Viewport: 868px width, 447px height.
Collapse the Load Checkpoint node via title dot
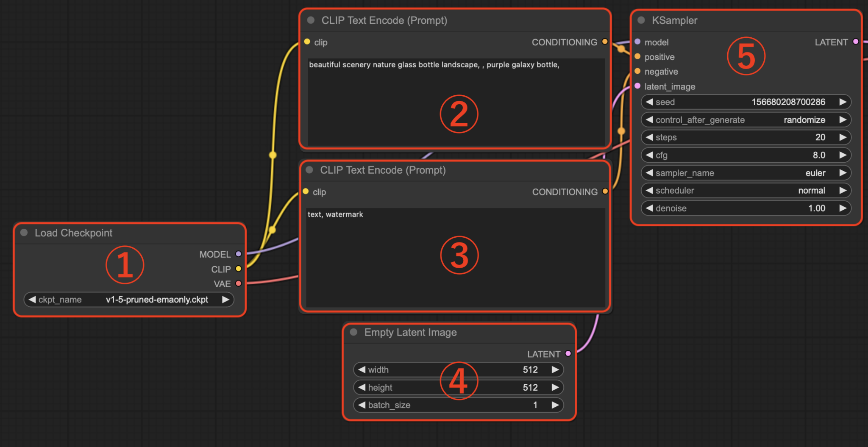point(24,233)
